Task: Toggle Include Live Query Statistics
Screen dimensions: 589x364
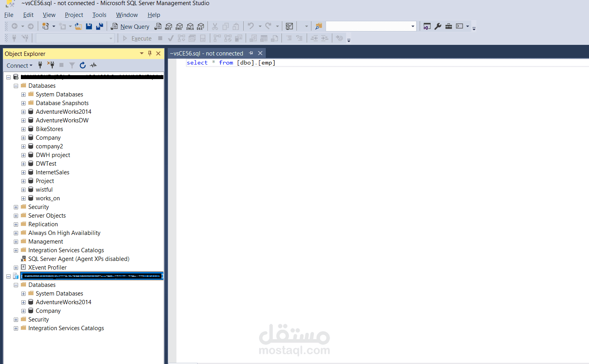Action: click(228, 38)
